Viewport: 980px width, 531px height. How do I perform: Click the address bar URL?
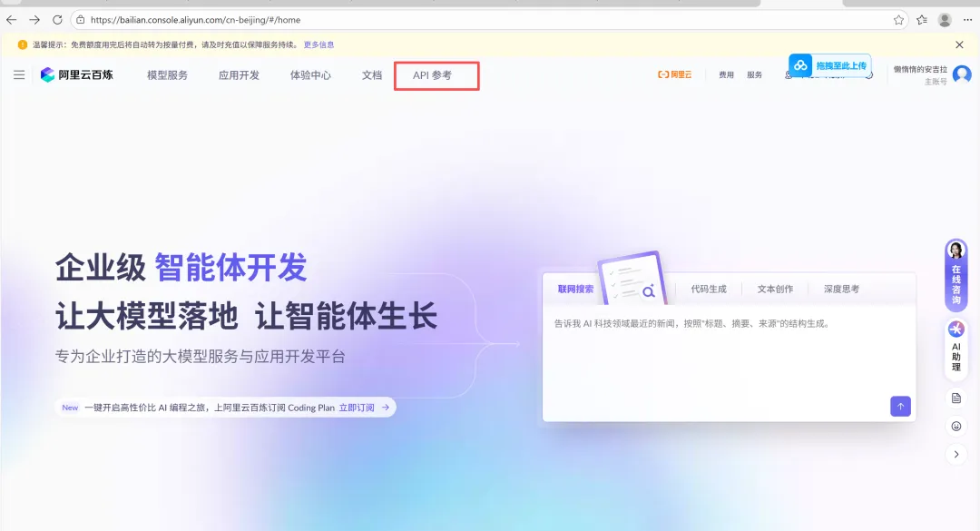pos(196,20)
